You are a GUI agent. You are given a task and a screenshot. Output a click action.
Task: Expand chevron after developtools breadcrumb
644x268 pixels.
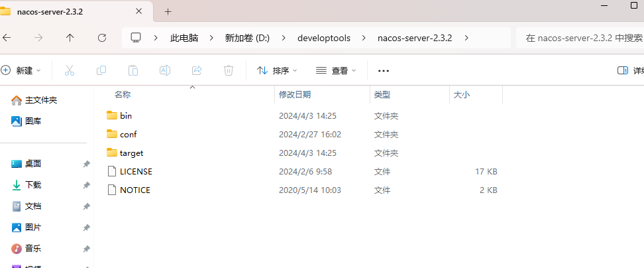coord(364,38)
